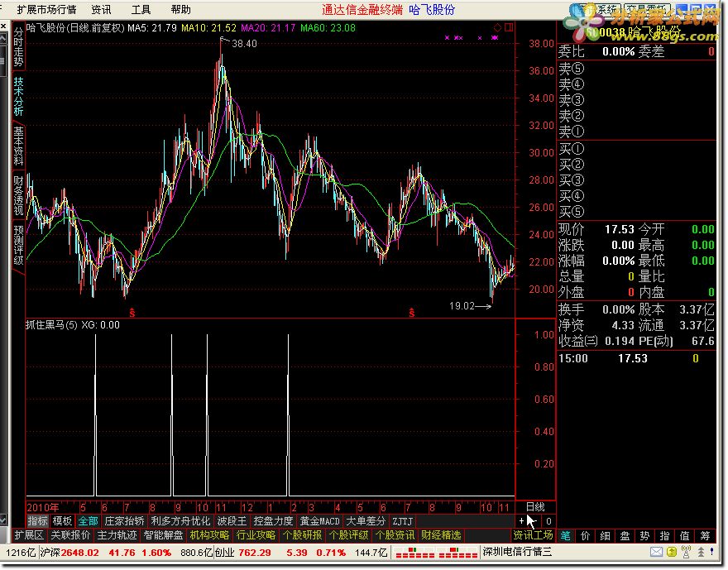Open the 资讯 menu

101,10
